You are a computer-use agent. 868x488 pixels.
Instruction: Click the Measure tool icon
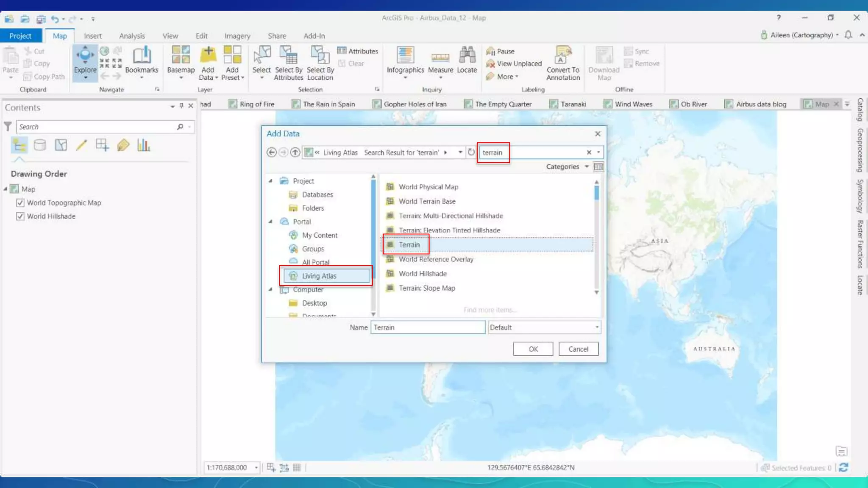click(440, 57)
